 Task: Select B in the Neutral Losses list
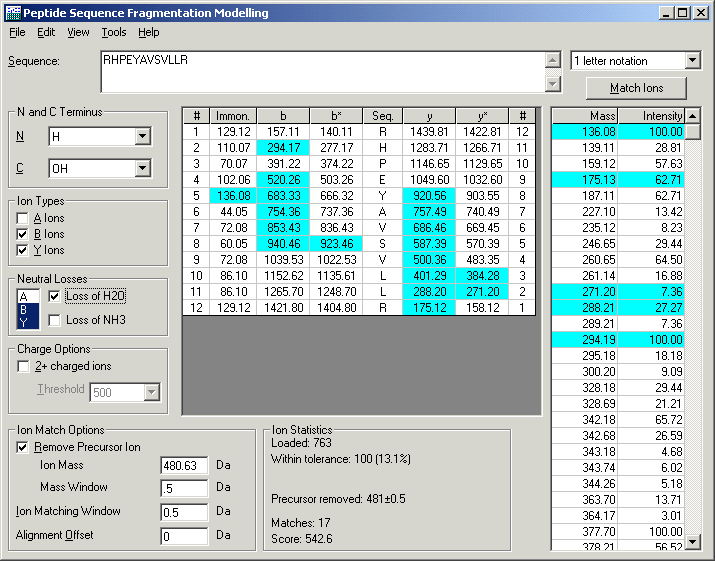pyautogui.click(x=28, y=310)
